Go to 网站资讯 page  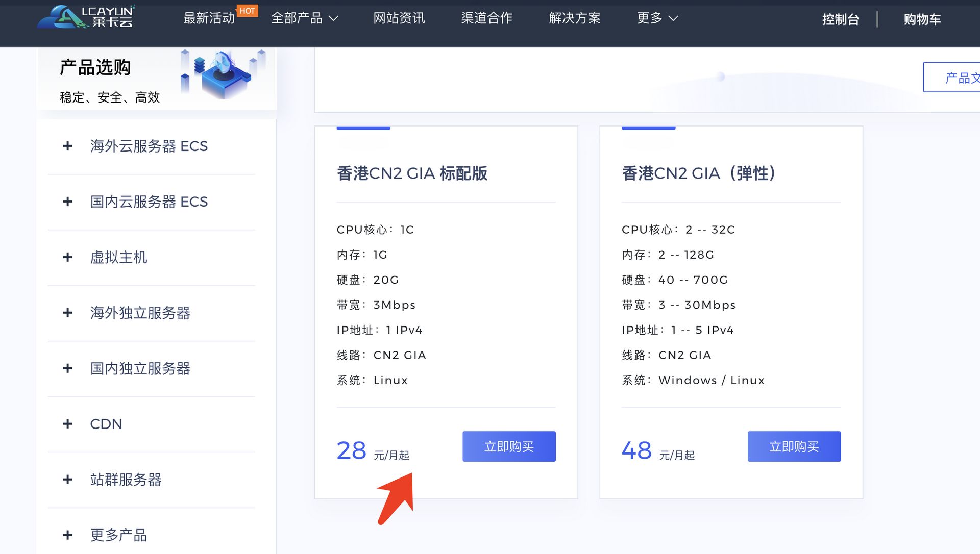coord(399,18)
